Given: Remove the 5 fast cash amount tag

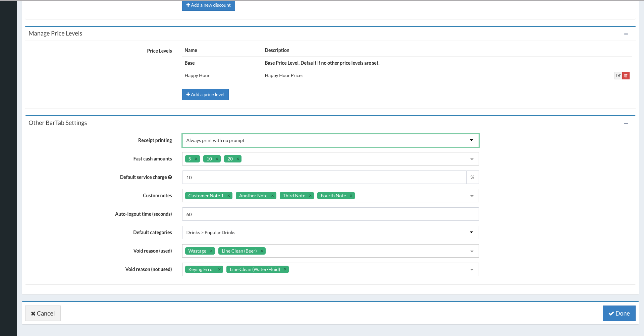Looking at the screenshot, I should coord(196,159).
